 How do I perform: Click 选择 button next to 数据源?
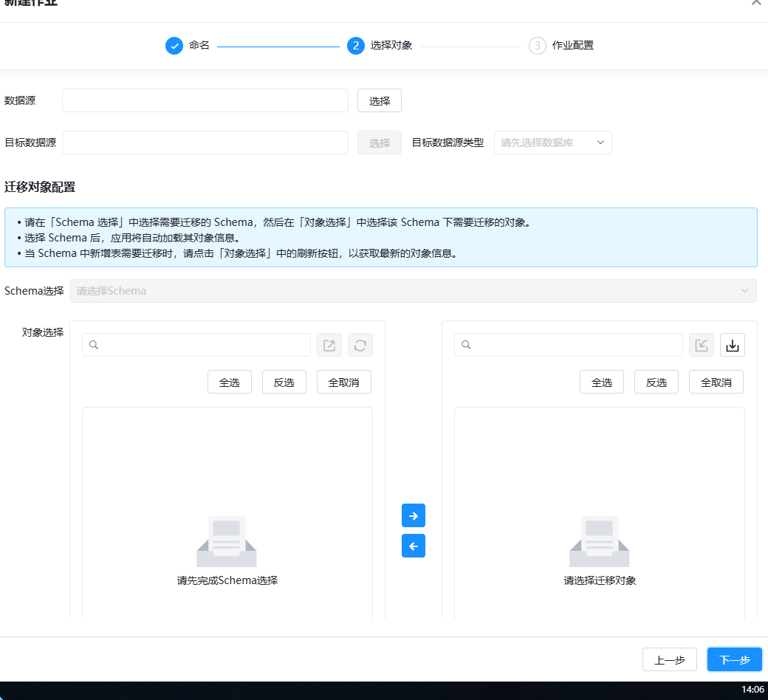(379, 101)
